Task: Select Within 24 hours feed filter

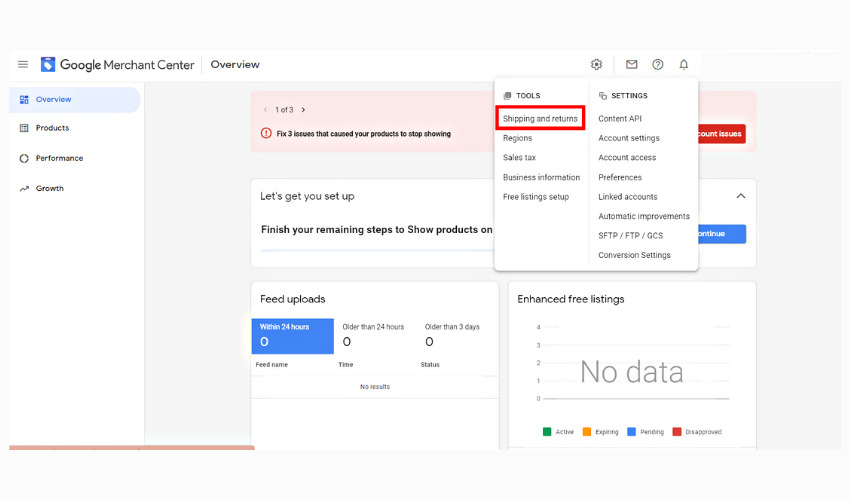Action: tap(293, 336)
